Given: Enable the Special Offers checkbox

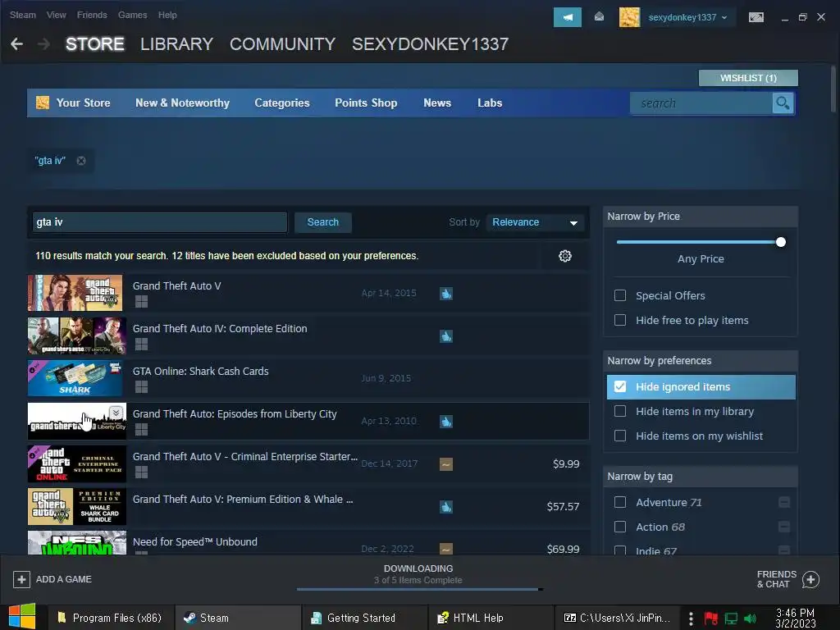Looking at the screenshot, I should coord(620,295).
